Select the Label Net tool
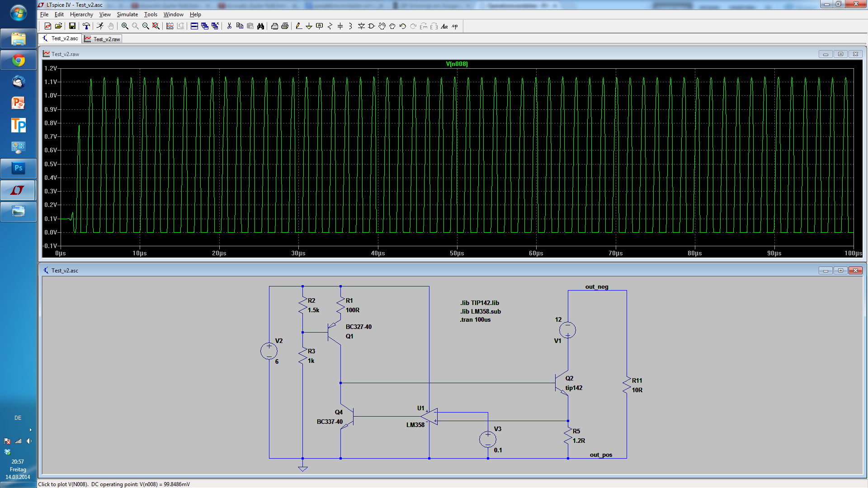The height and width of the screenshot is (488, 868). (x=319, y=26)
